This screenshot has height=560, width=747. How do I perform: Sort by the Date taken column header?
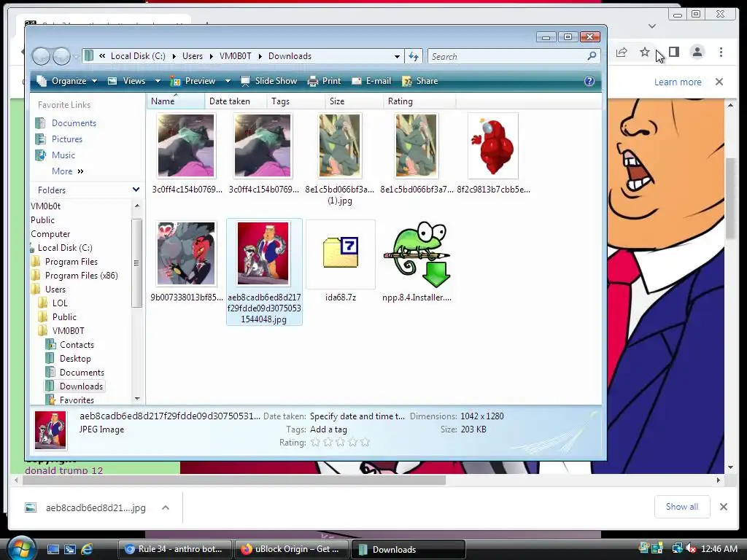(x=236, y=101)
